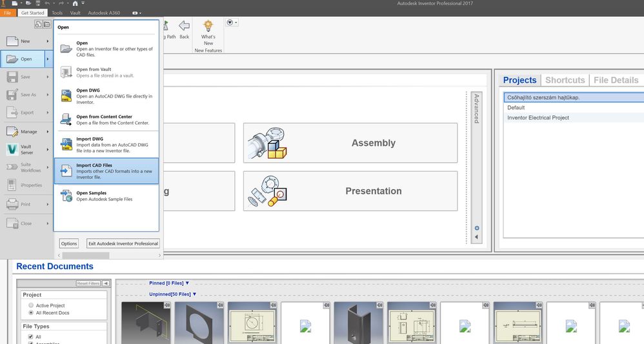
Task: Toggle the All file types checkbox
Action: point(30,337)
